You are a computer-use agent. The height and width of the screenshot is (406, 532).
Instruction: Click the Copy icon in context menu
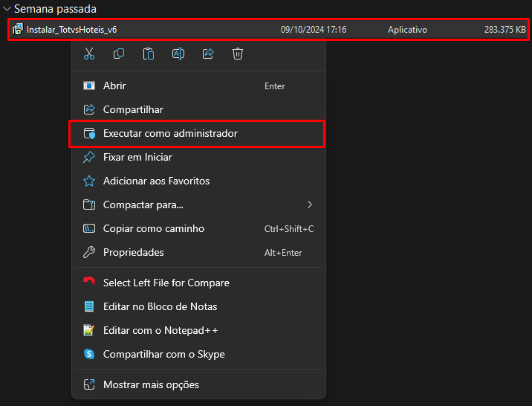point(119,54)
